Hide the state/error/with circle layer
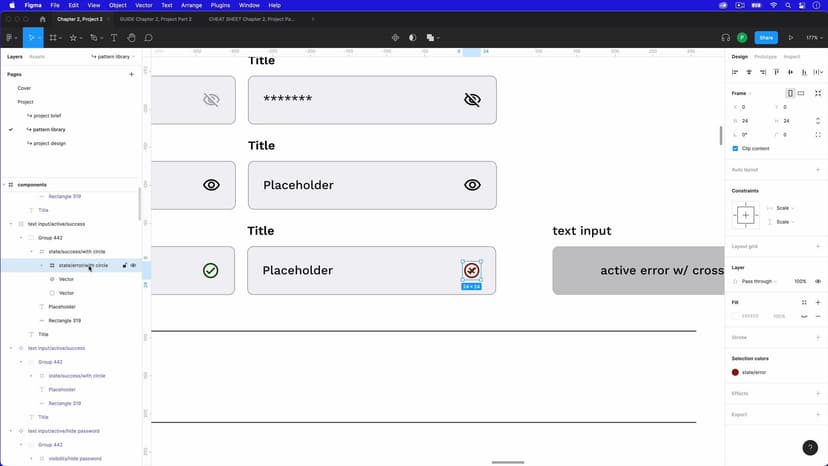 [x=133, y=266]
